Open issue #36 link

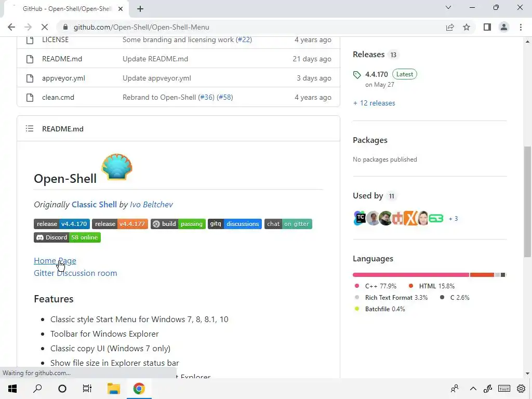[x=206, y=97]
